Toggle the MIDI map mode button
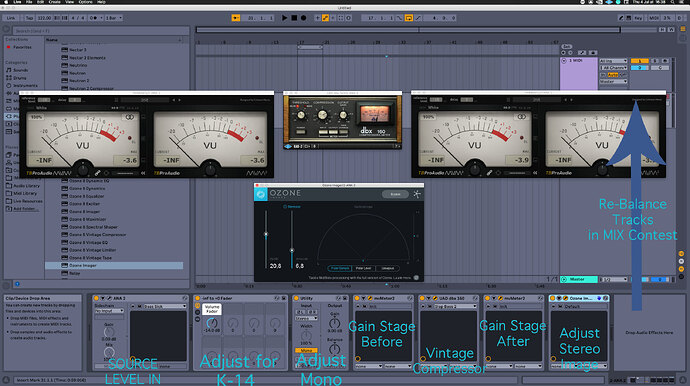Screen dimensions: 690x386 pos(654,18)
